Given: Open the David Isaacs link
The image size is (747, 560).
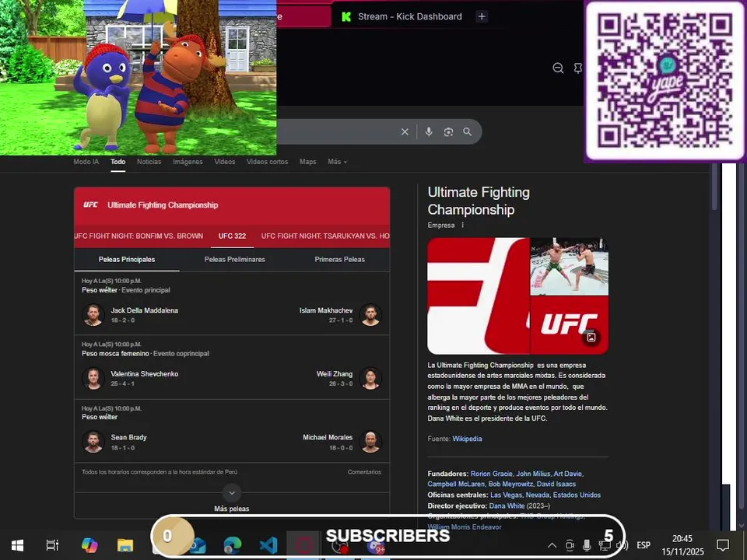Looking at the screenshot, I should click(x=556, y=485).
